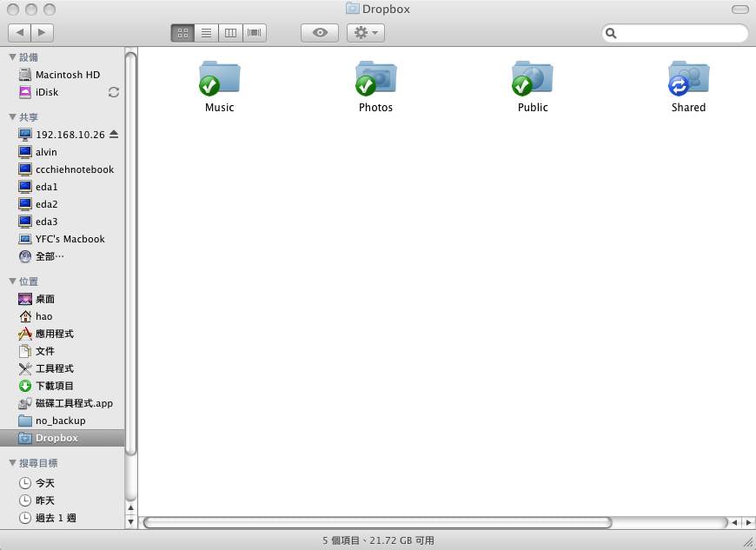This screenshot has width=756, height=550.
Task: Select 今天 saved search
Action: 63,482
